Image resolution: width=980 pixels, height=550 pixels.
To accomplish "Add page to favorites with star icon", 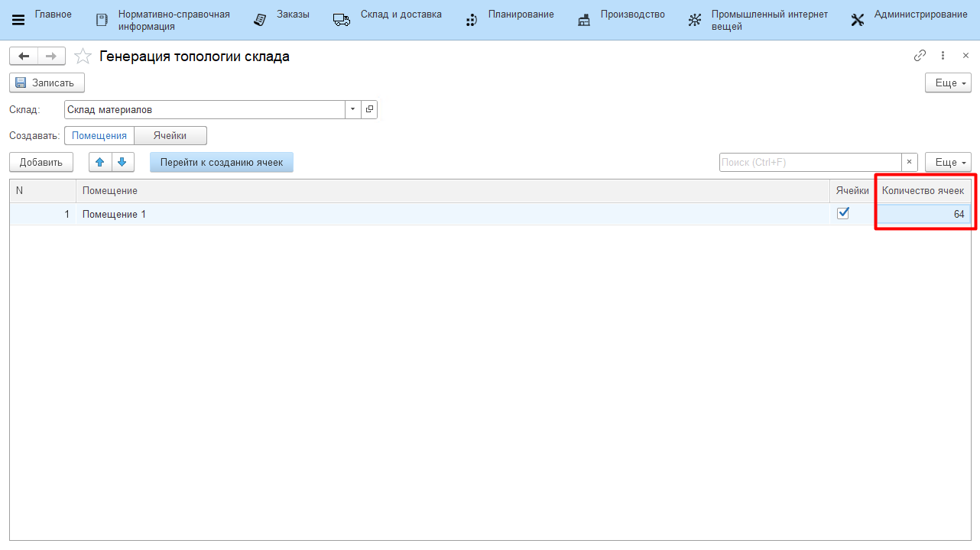I will click(83, 57).
